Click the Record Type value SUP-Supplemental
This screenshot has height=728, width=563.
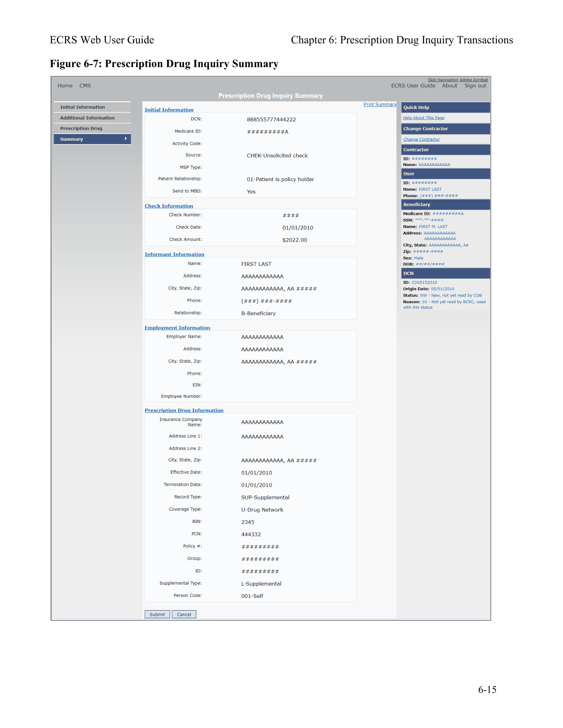click(265, 497)
